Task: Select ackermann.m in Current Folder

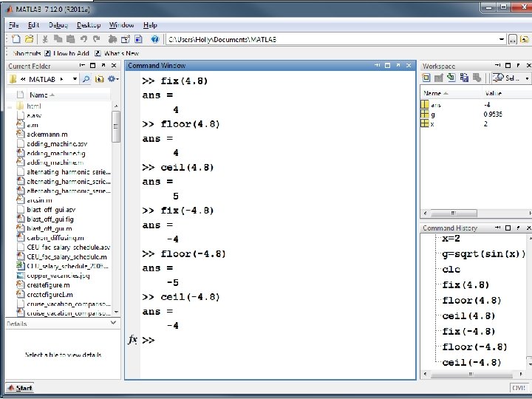Action: [47, 134]
